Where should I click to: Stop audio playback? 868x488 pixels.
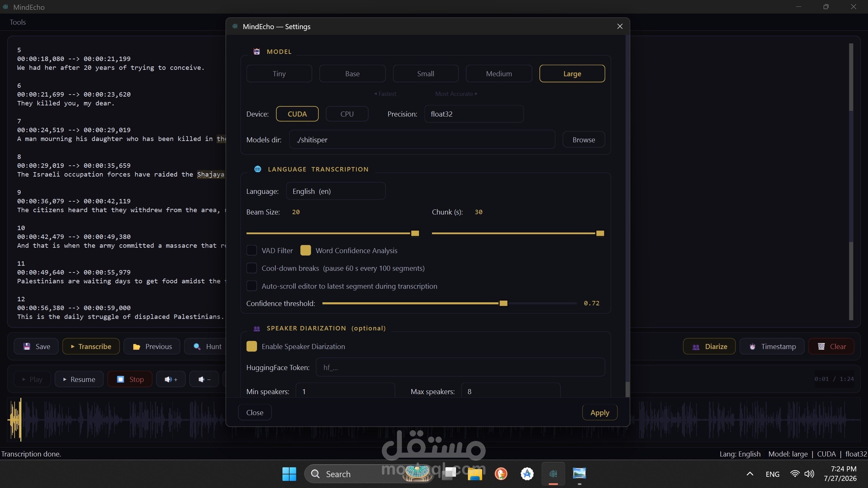tap(130, 379)
